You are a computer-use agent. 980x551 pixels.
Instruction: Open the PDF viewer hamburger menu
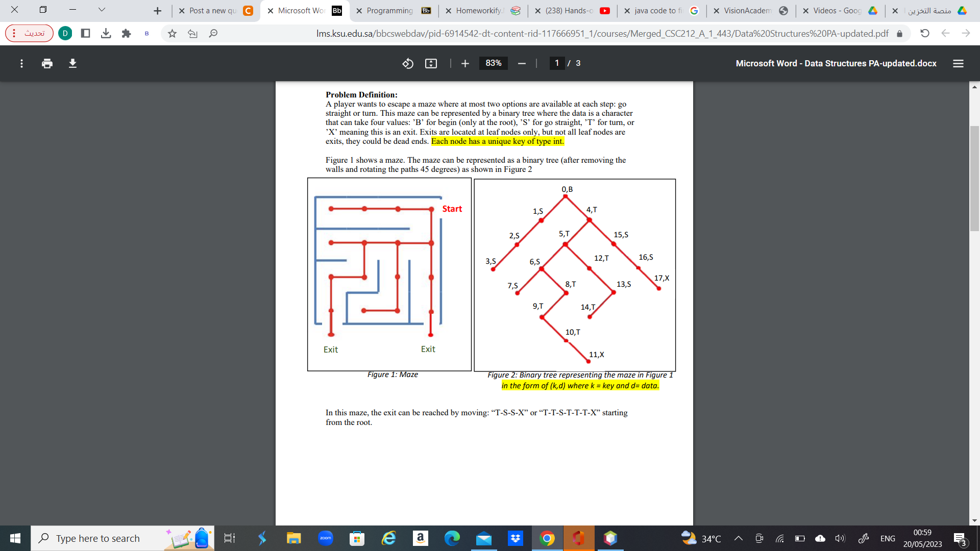coord(959,63)
